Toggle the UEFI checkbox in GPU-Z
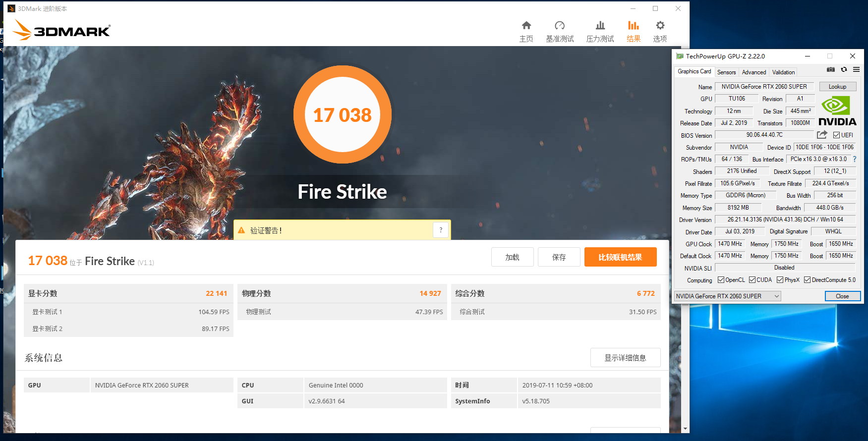Viewport: 868px width, 441px height. 836,135
